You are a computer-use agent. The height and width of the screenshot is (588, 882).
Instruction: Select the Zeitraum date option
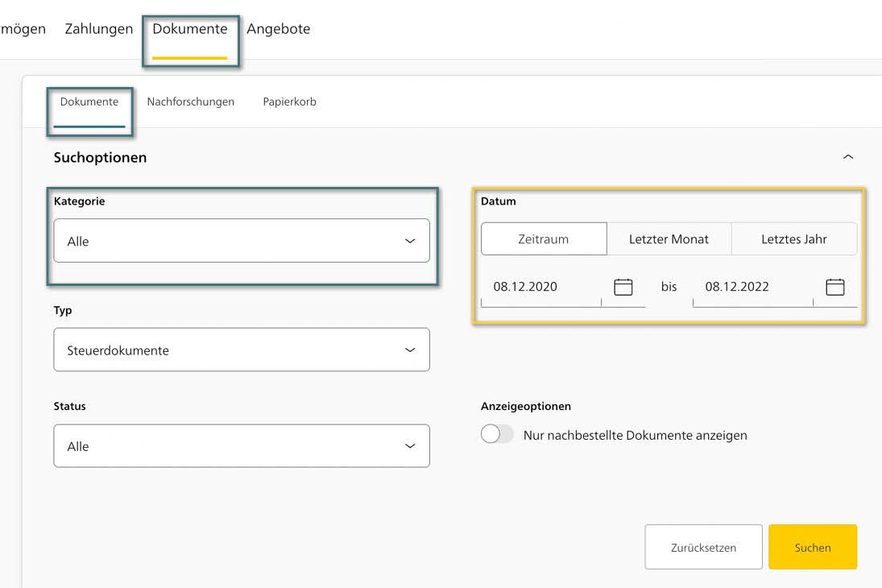click(x=544, y=239)
